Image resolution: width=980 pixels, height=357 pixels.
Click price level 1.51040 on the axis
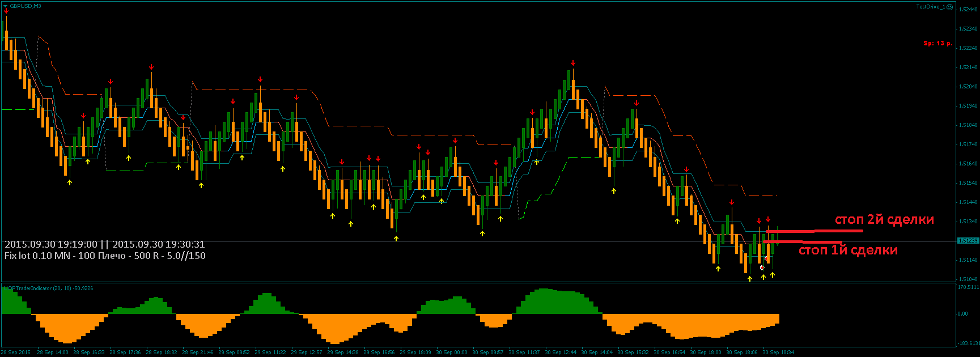click(967, 279)
